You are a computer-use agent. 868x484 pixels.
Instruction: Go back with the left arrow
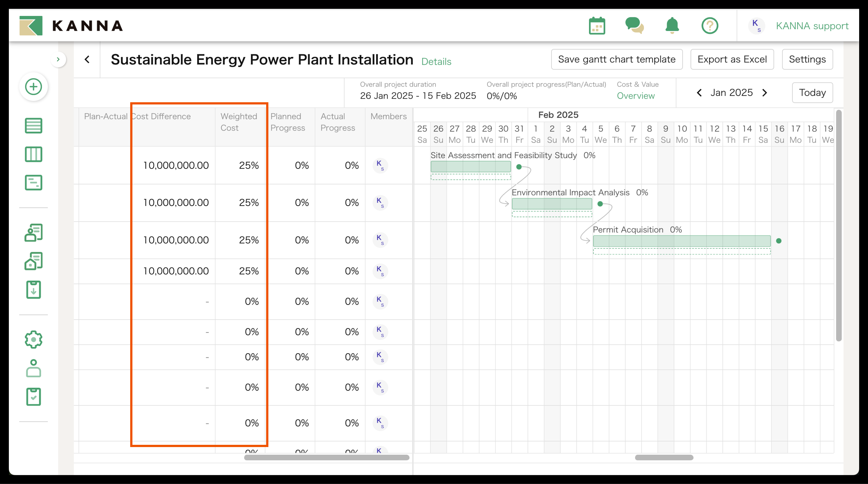[87, 60]
